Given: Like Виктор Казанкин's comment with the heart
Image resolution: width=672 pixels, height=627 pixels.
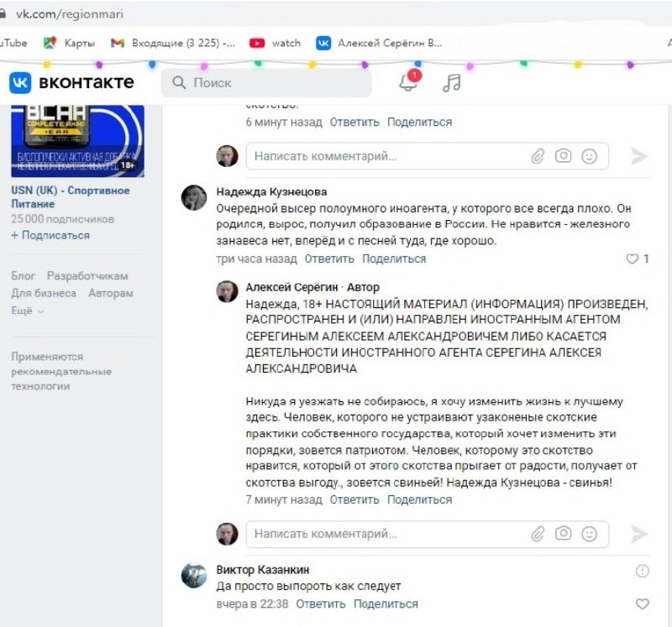Looking at the screenshot, I should 642,603.
